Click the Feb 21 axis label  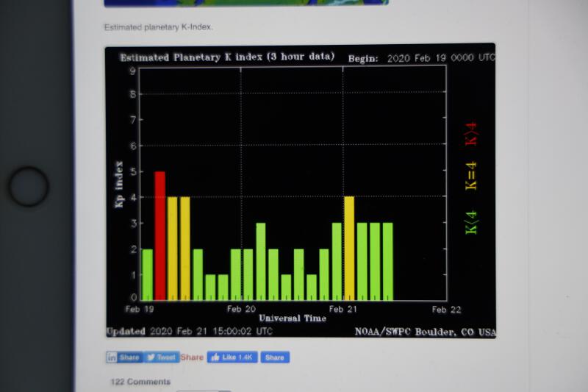pyautogui.click(x=343, y=310)
